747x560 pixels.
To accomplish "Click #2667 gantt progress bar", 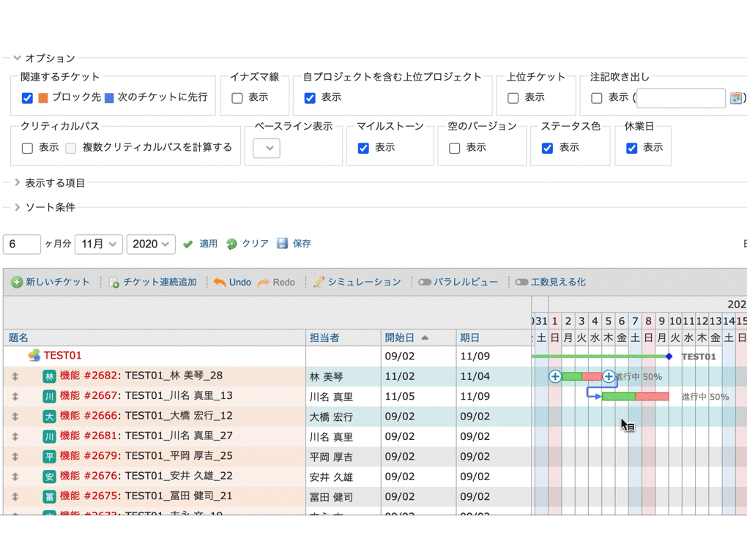I will (x=636, y=397).
